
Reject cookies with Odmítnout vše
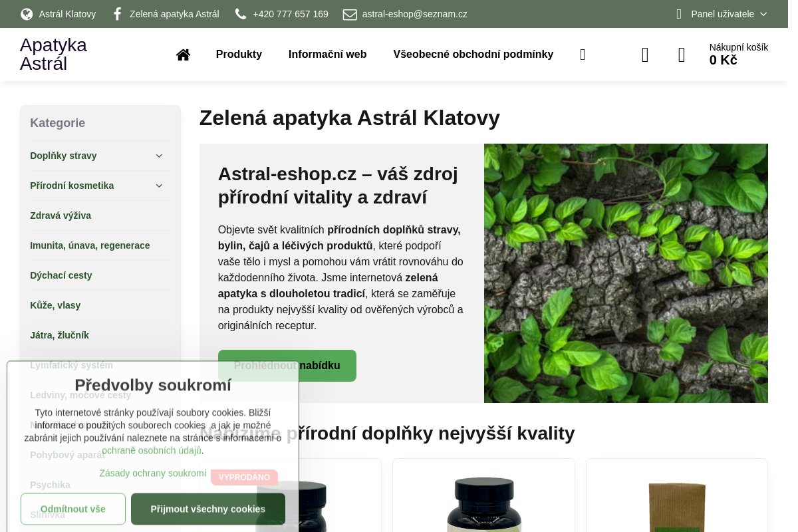(73, 509)
